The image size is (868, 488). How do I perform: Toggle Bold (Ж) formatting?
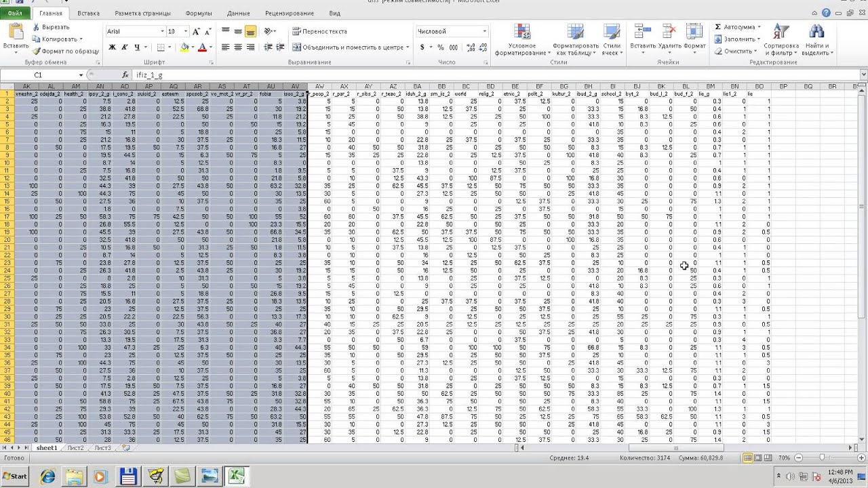click(x=113, y=47)
